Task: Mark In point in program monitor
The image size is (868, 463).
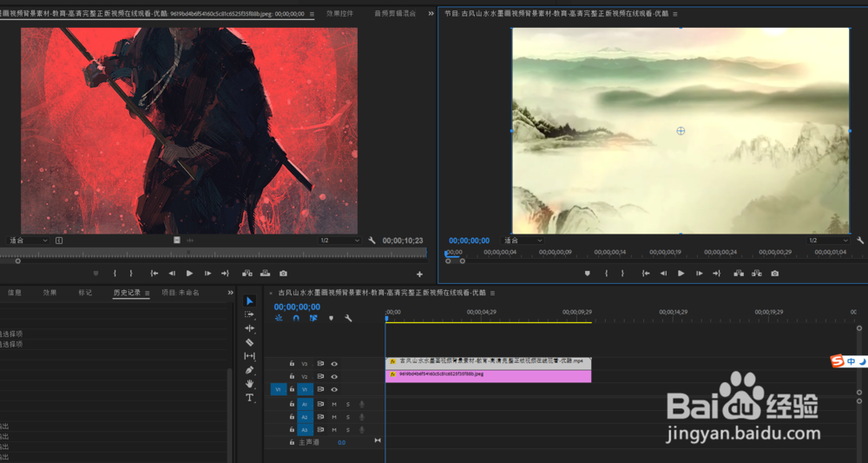Action: pos(606,274)
